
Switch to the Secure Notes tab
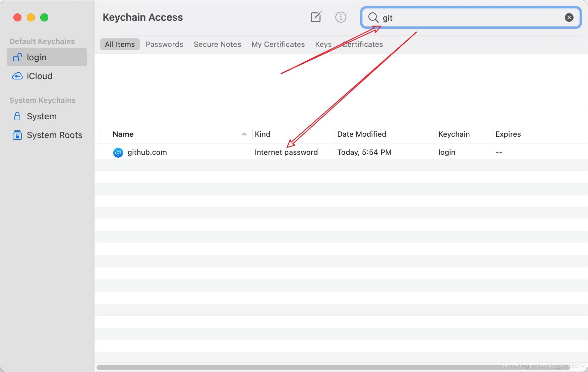click(217, 44)
